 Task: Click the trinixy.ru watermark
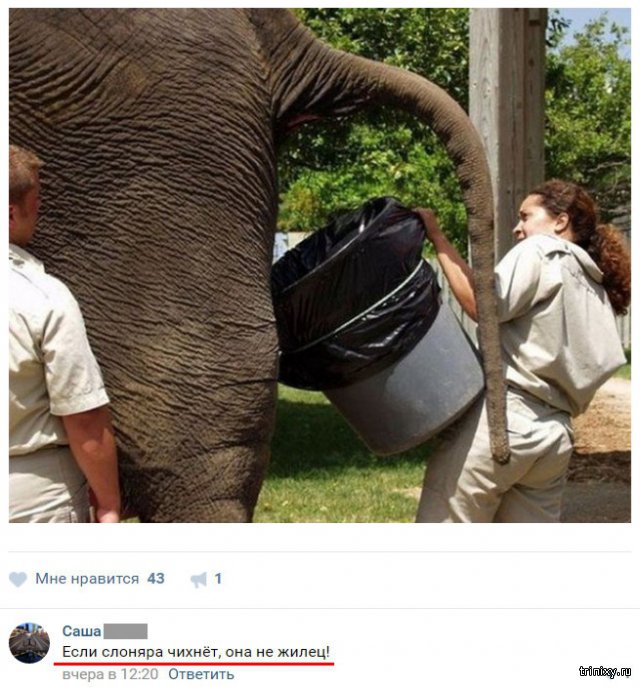605,671
